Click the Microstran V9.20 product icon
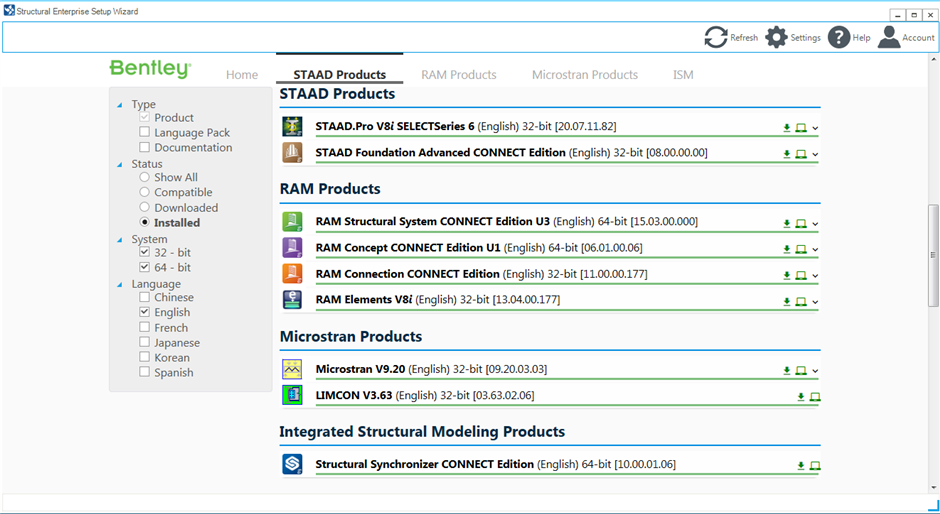The image size is (940, 514). click(293, 369)
